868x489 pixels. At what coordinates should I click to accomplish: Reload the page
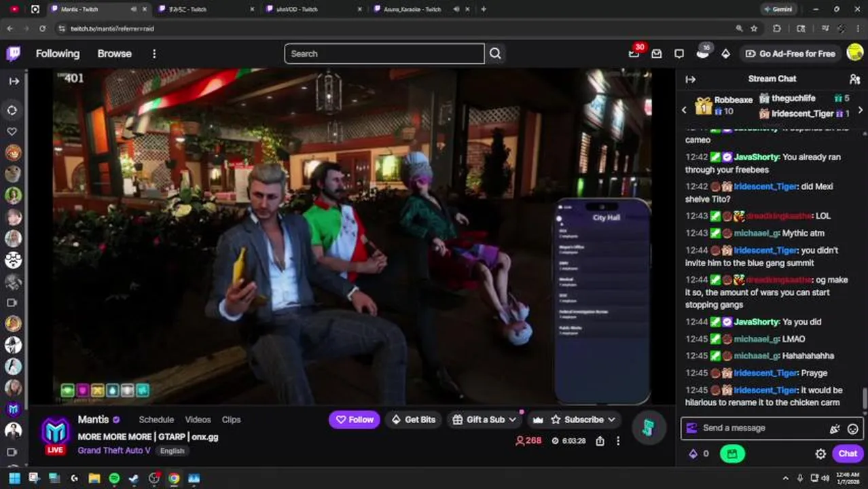(42, 29)
